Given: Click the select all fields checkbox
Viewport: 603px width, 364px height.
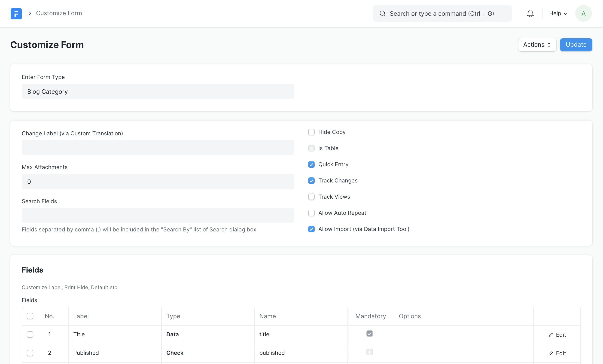Looking at the screenshot, I should (x=30, y=316).
